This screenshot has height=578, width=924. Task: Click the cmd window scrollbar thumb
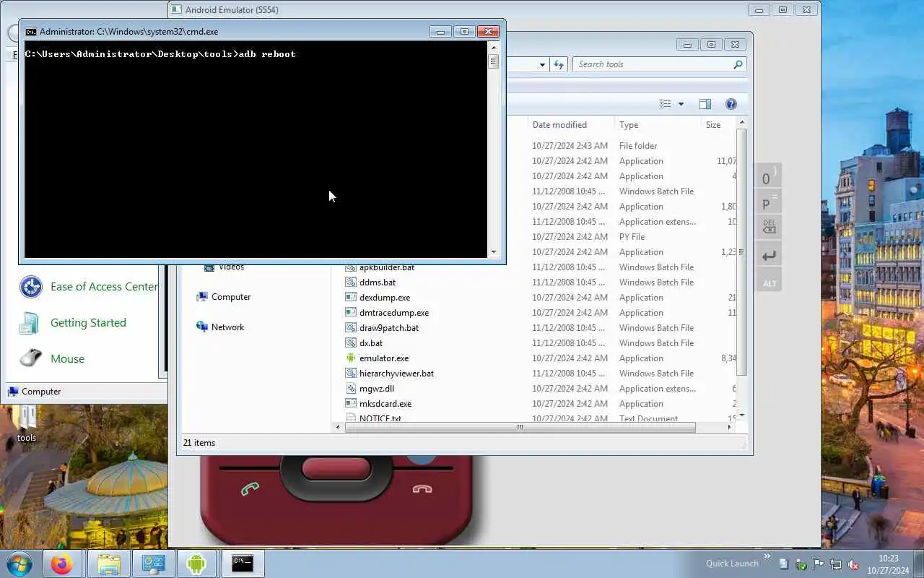pyautogui.click(x=494, y=61)
